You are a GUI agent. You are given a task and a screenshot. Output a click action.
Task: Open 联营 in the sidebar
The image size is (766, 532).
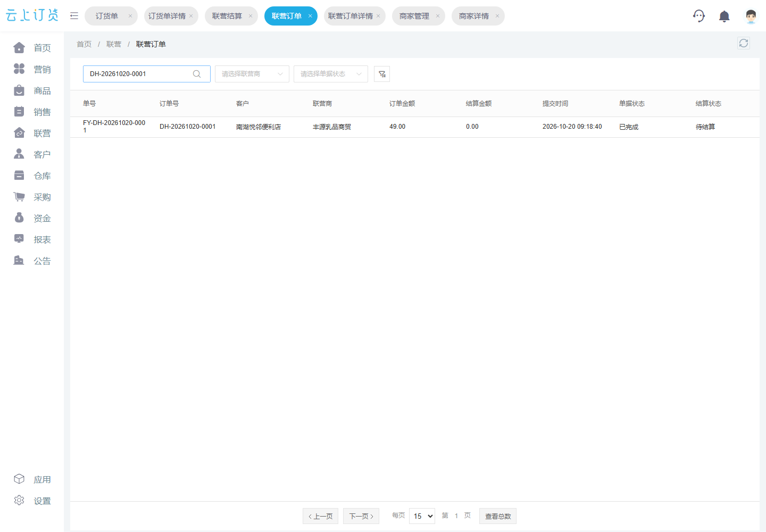click(x=32, y=133)
